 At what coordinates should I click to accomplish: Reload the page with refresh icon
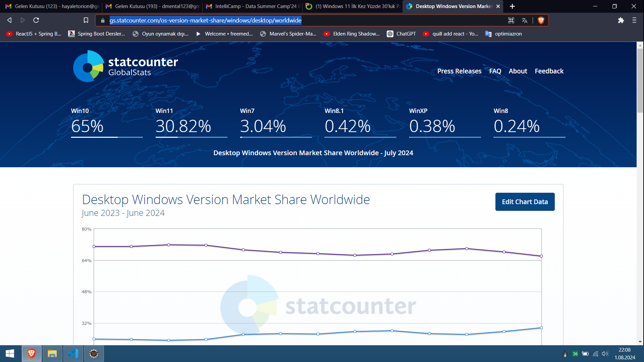[x=36, y=20]
